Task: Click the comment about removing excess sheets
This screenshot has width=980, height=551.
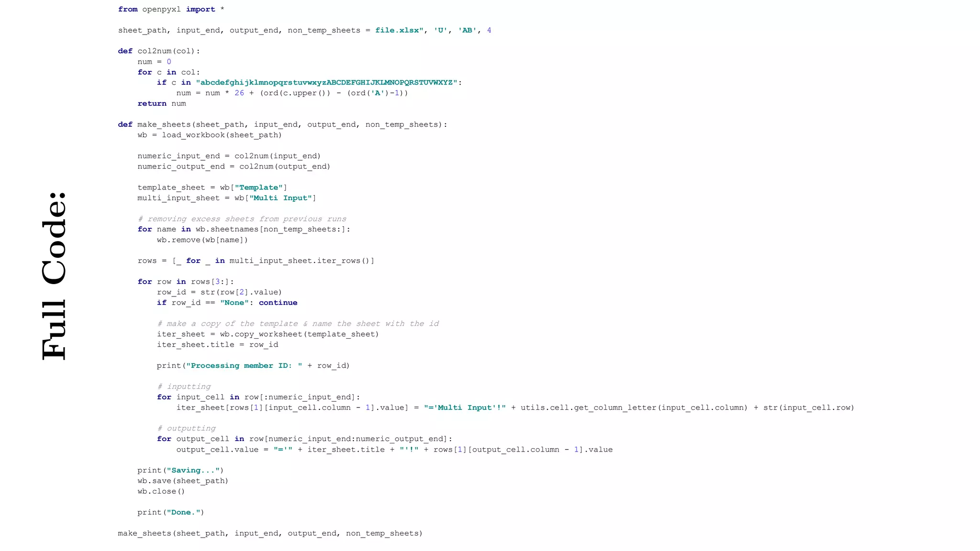Action: pos(242,219)
